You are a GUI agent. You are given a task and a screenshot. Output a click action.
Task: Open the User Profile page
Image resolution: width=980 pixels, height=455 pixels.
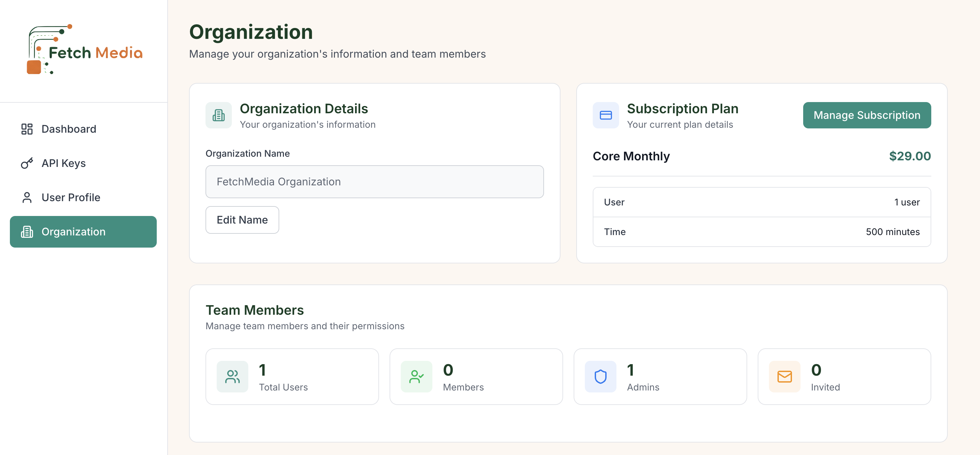click(x=70, y=198)
